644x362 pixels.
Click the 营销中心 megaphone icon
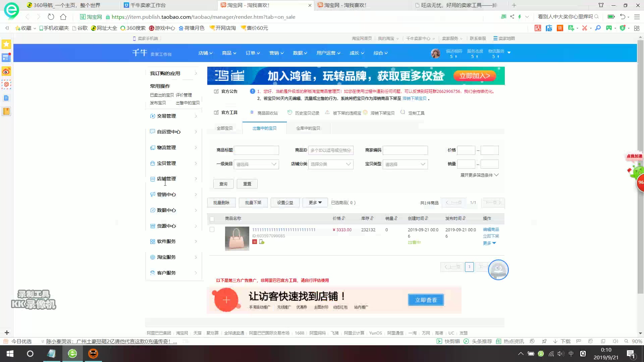coord(153,194)
